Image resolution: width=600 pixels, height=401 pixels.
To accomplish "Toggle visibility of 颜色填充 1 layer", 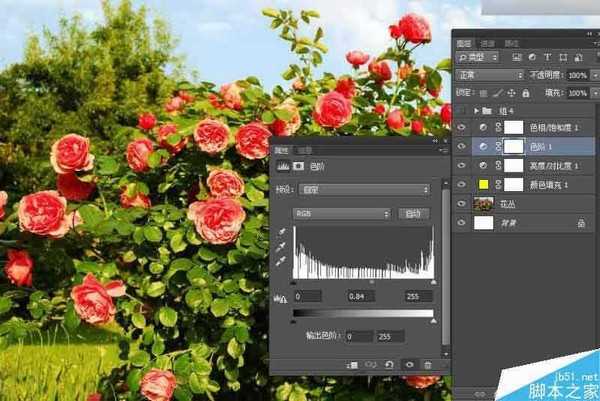I will 462,185.
